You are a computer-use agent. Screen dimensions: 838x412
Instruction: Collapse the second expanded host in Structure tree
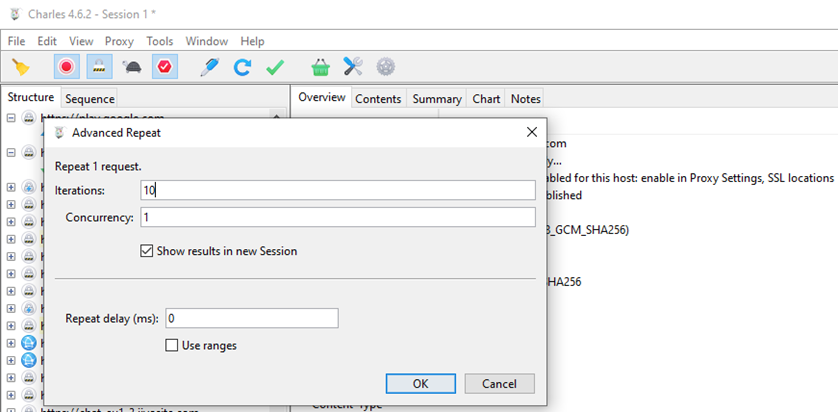pyautogui.click(x=11, y=153)
